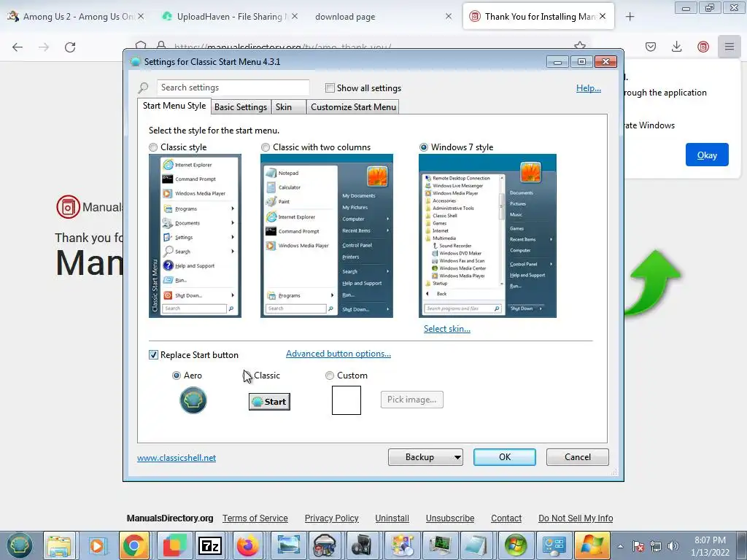Open Advanced button options link
This screenshot has width=747, height=560.
[338, 354]
